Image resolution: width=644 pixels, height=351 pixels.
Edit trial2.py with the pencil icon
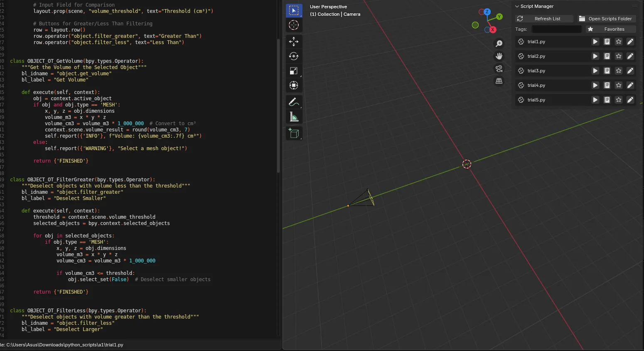coord(630,56)
